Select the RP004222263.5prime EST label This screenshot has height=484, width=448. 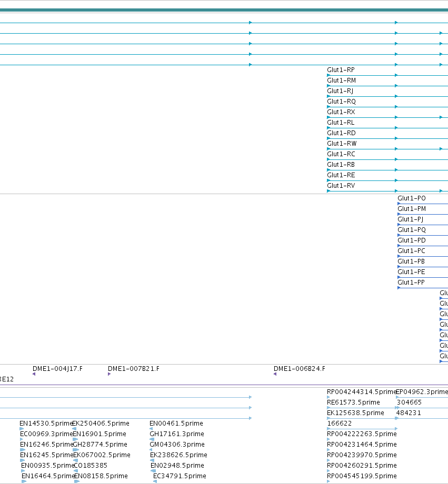point(362,433)
